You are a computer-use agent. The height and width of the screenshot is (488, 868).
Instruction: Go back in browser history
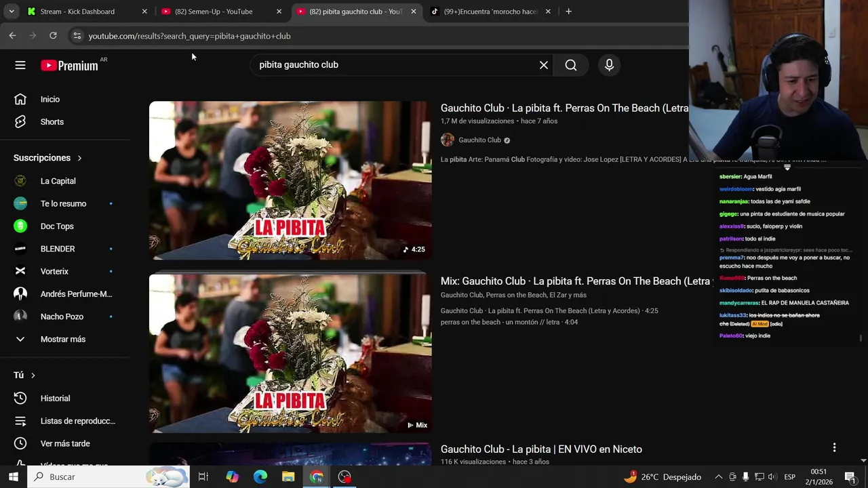(12, 36)
